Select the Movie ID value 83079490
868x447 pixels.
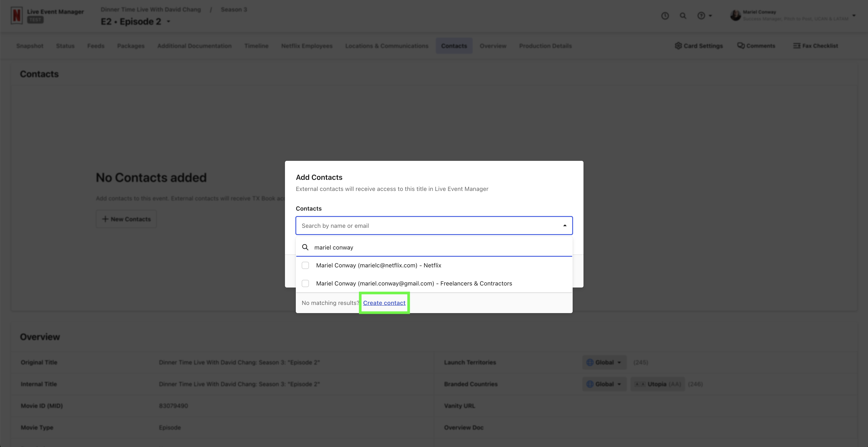tap(173, 406)
